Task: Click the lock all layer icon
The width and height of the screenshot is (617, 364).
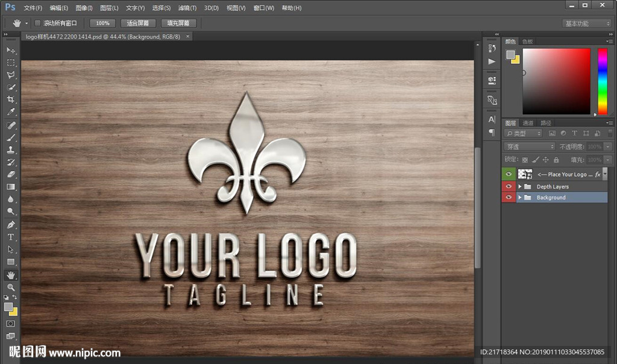Action: (x=556, y=160)
